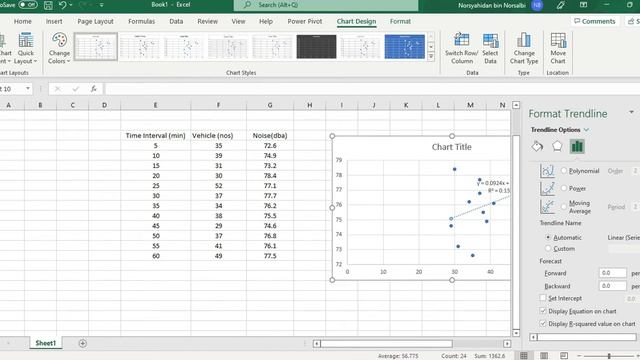Click the formula bar cancel X icon

(58, 89)
